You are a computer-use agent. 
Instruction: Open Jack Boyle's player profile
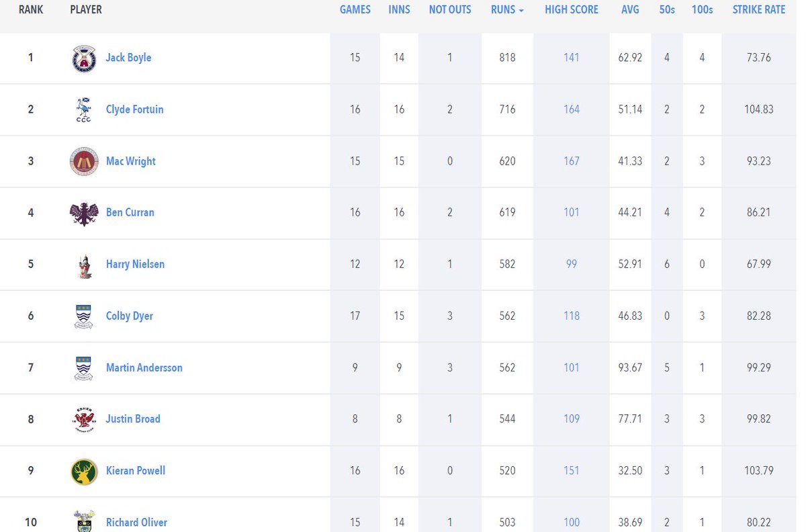coord(128,58)
